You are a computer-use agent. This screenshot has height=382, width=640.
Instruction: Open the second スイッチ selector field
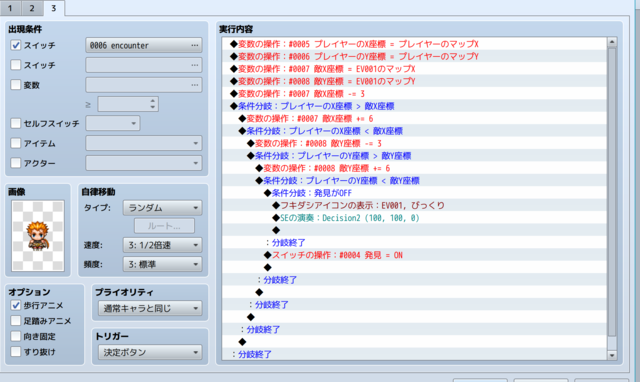click(x=144, y=65)
